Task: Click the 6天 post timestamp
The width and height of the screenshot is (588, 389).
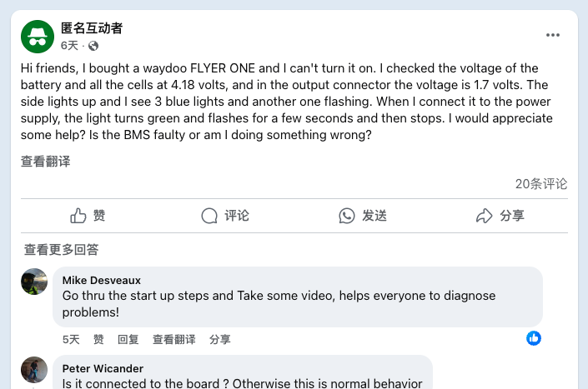Action: coord(69,46)
